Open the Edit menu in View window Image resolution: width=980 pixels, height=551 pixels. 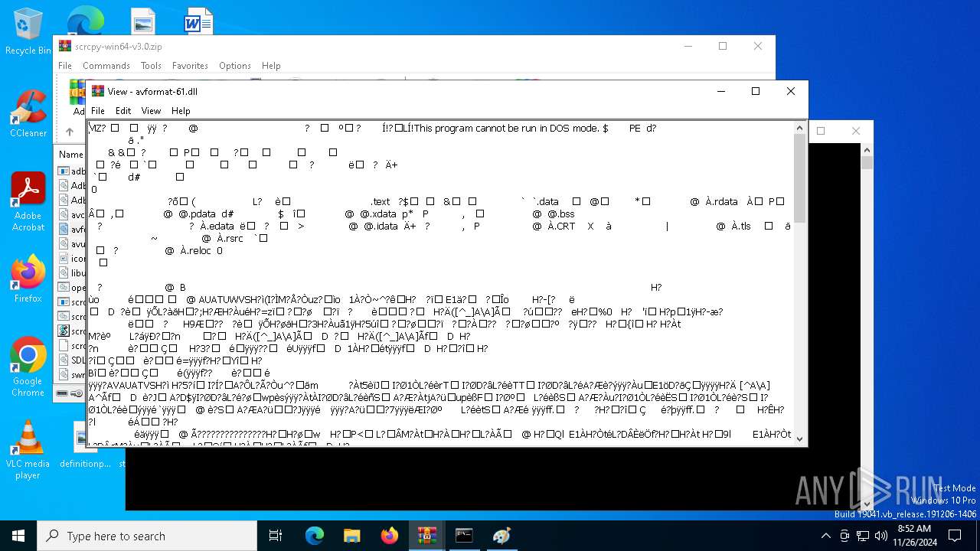pos(123,111)
